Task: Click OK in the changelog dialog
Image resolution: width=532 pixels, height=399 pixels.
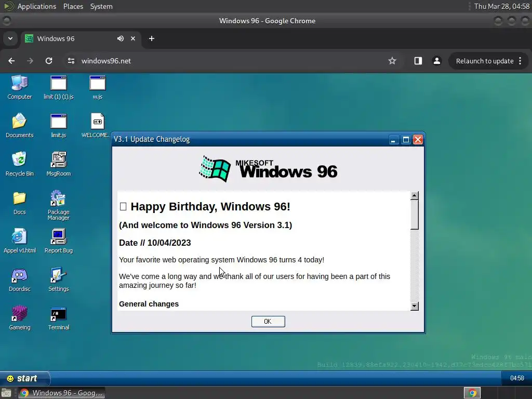Action: tap(268, 321)
